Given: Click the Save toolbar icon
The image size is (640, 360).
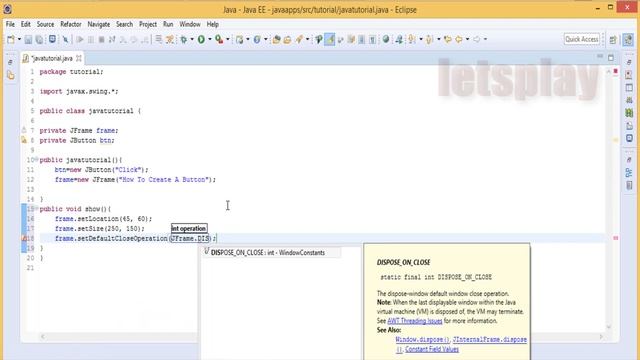Looking at the screenshot, I should click(28, 40).
